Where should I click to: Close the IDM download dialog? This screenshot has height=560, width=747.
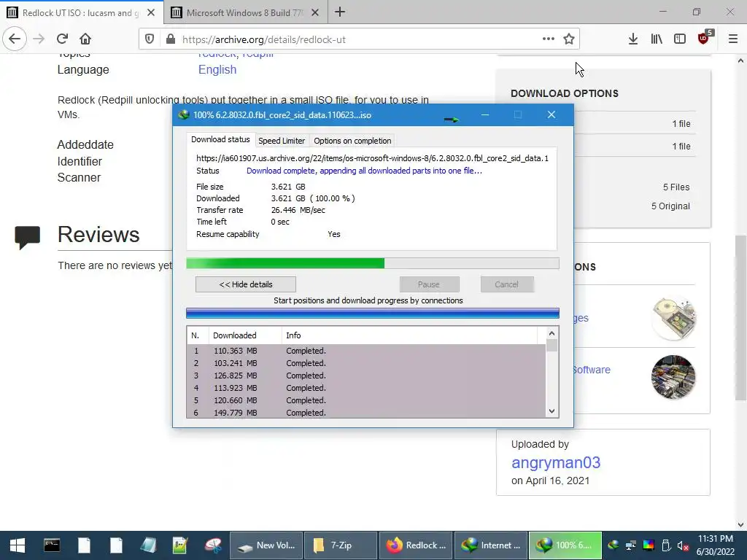coord(551,114)
